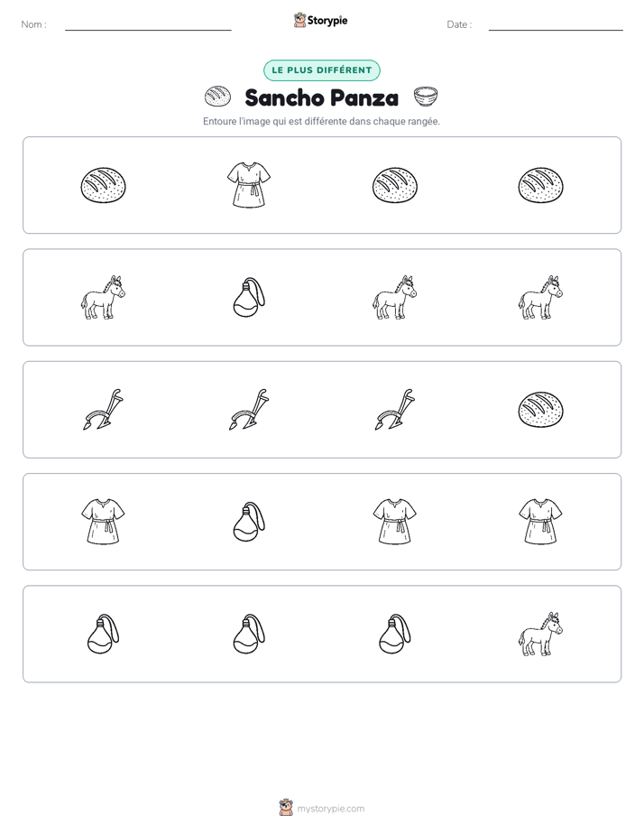Click the middle flask in the bottom row
This screenshot has height=834, width=644.
(x=249, y=634)
